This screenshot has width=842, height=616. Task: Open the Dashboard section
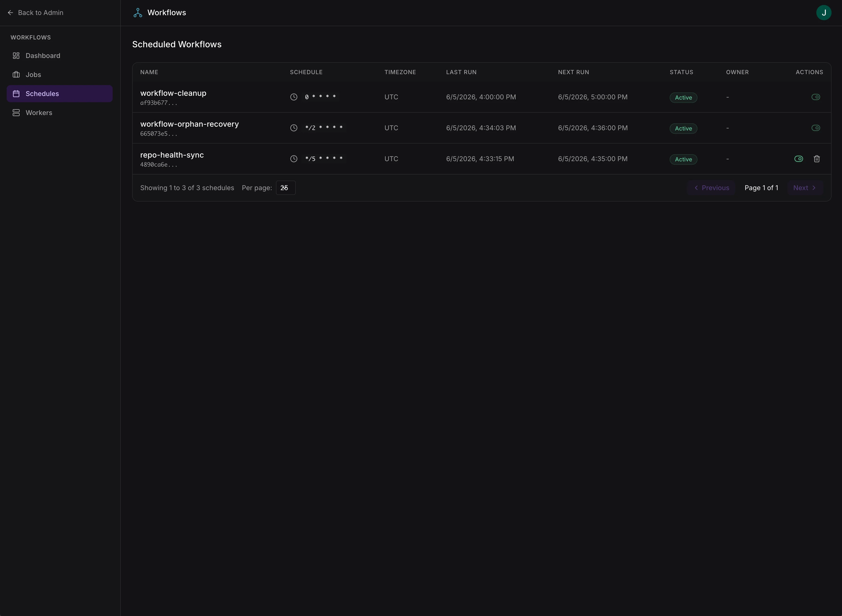click(60, 56)
